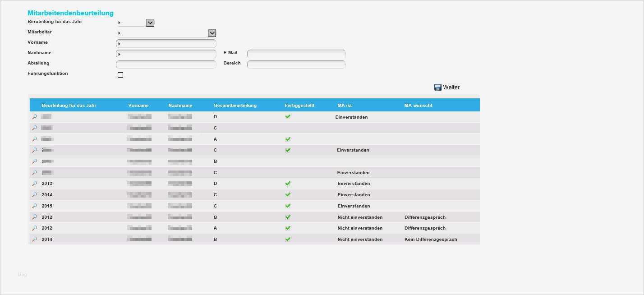The height and width of the screenshot is (295, 644).
Task: Sort by MA wünscht column header
Action: (x=419, y=106)
